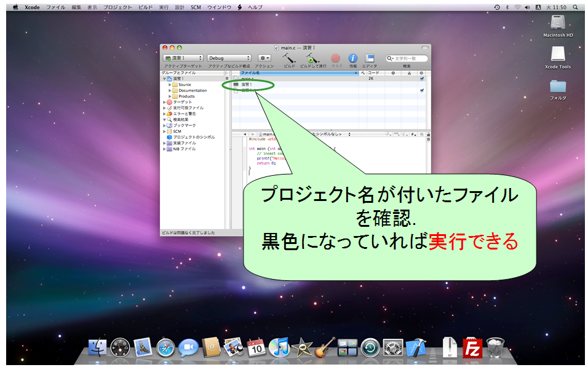This screenshot has width=588, height=370.
Task: Open the Xcode menu
Action: click(x=32, y=7)
